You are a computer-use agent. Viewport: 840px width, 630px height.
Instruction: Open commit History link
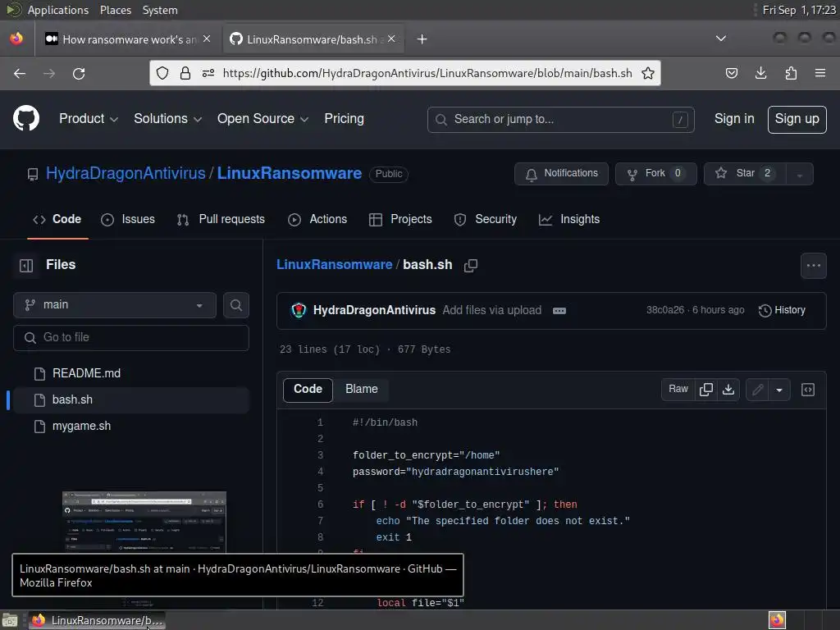(782, 310)
